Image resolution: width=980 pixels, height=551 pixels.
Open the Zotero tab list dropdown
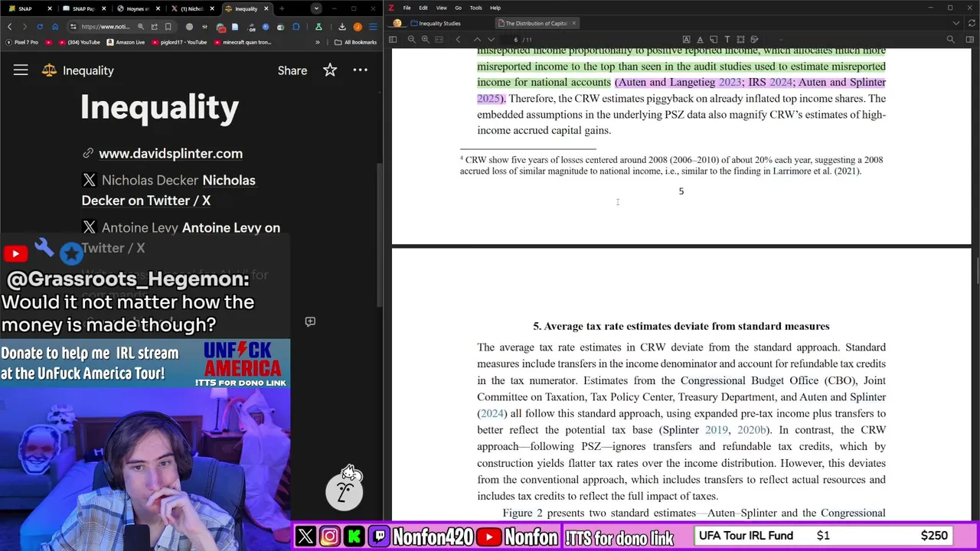pyautogui.click(x=956, y=23)
